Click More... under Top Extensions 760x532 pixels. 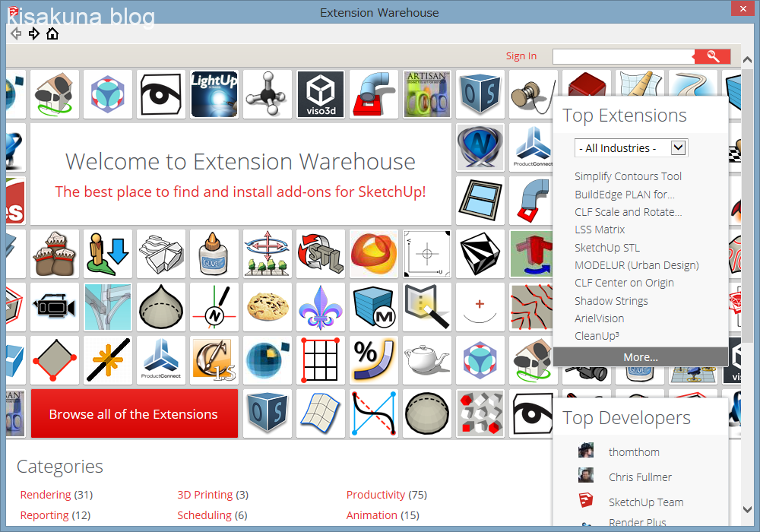[641, 357]
